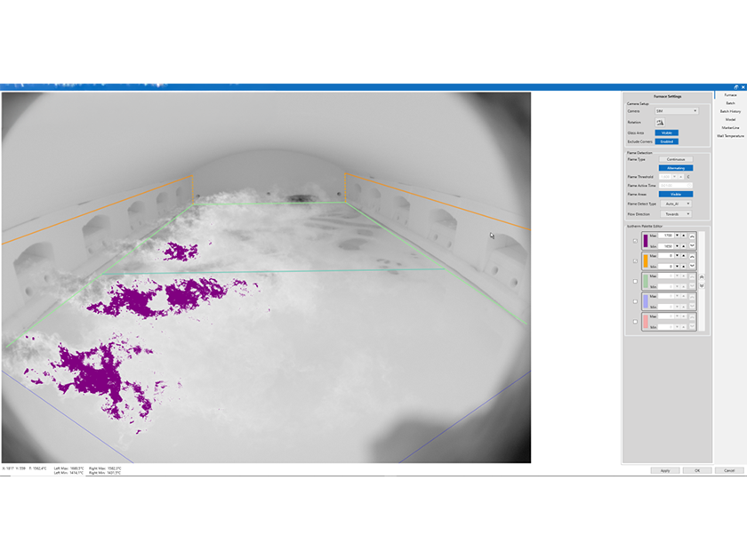Switch to the Furnace tab

tap(730, 95)
